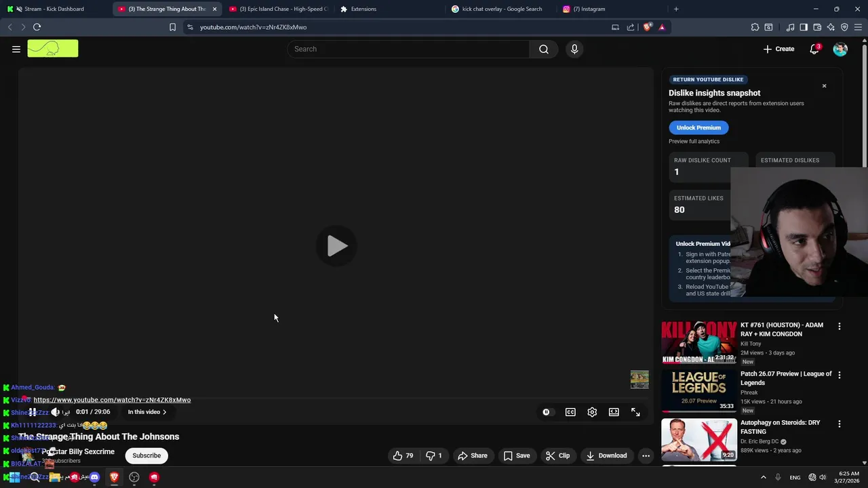Bookmark this page
868x488 pixels.
[x=172, y=27]
